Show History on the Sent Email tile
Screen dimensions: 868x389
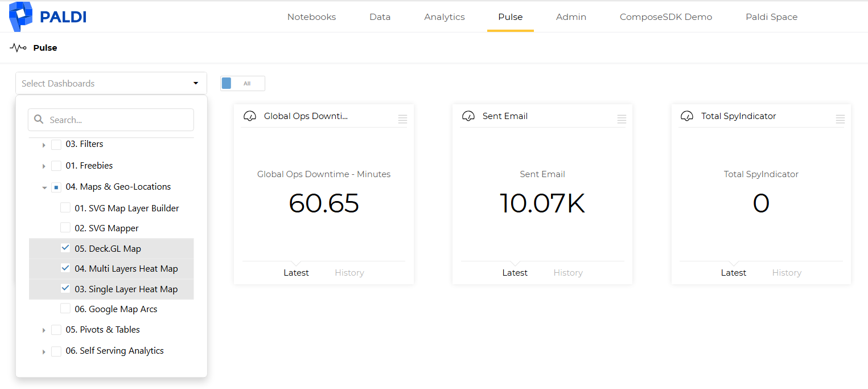point(568,273)
